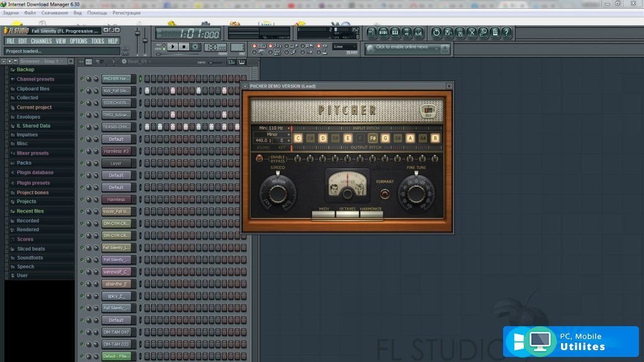Select the SIDECHAIN channel button

[116, 102]
